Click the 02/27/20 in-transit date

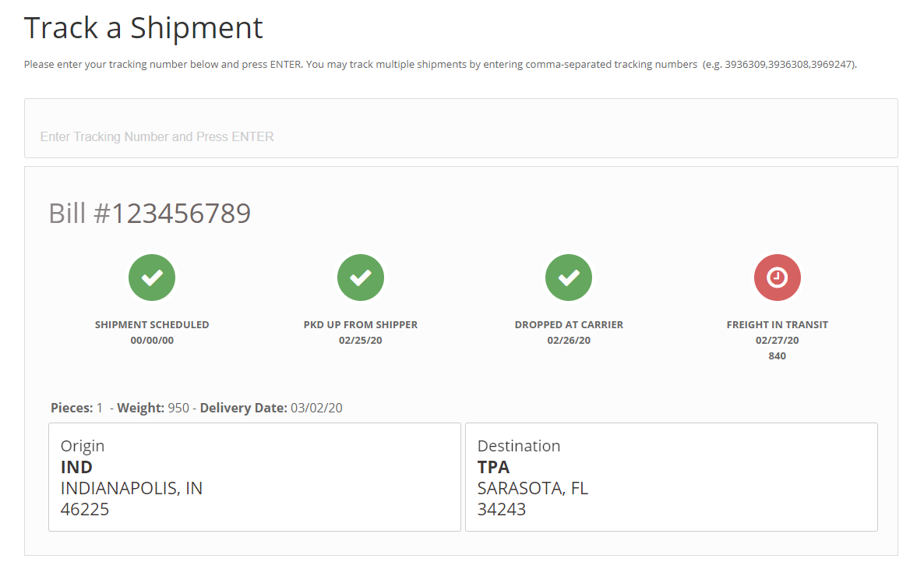777,340
